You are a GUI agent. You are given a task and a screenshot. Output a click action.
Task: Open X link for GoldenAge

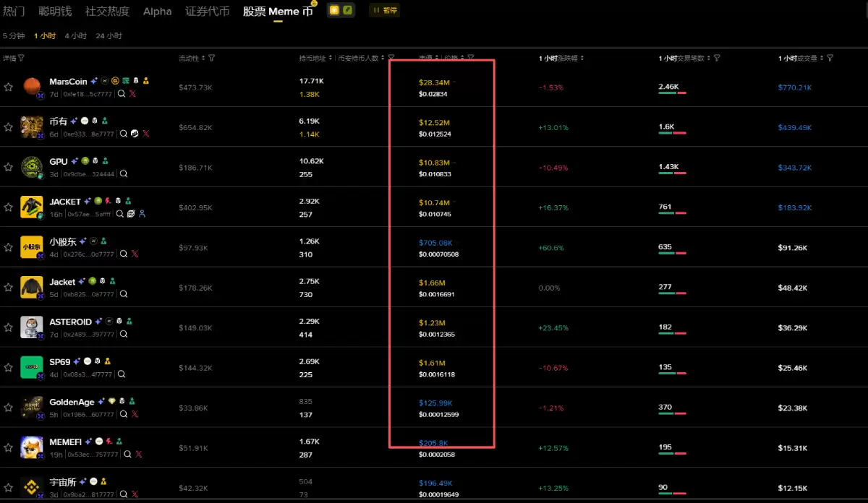[135, 414]
